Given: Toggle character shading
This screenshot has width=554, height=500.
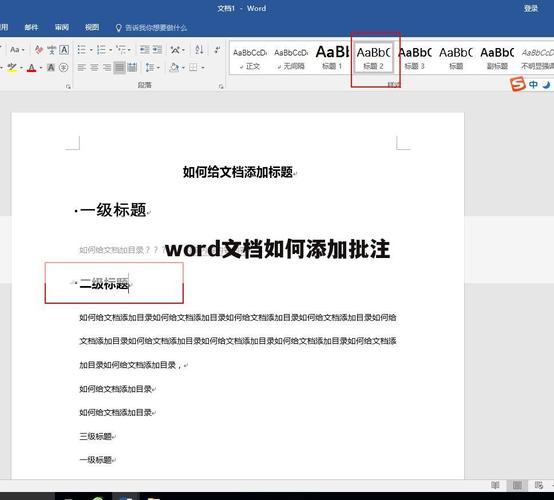Looking at the screenshot, I should point(51,67).
